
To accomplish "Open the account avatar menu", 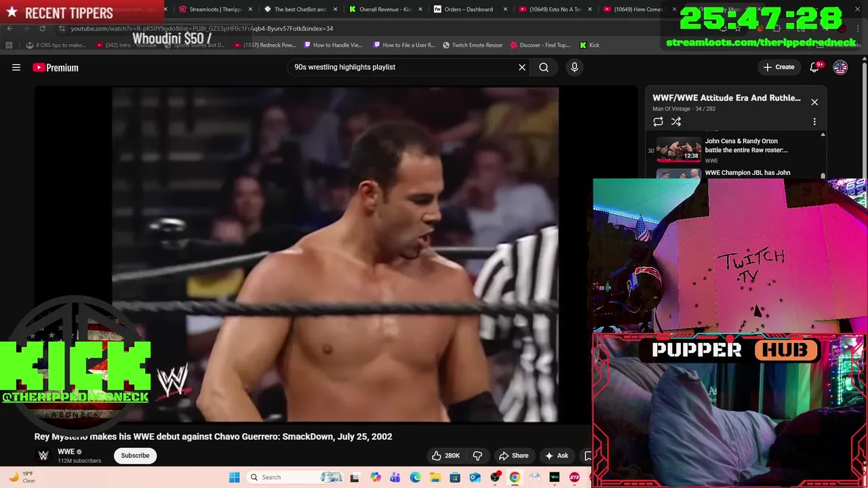I will coord(840,67).
